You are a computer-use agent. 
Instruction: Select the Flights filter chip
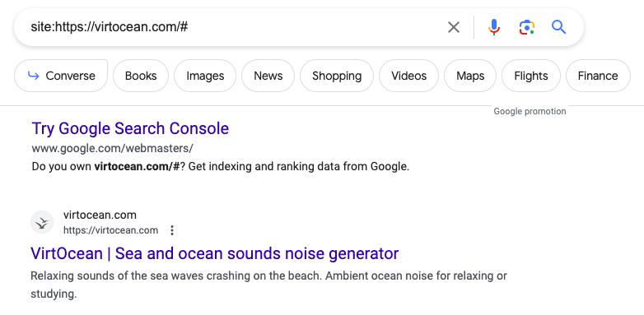(531, 76)
